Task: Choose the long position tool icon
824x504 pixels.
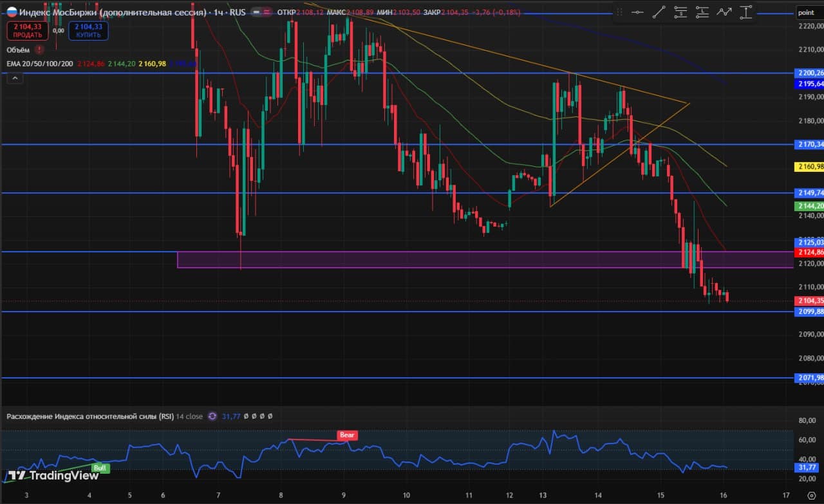Action: 702,12
